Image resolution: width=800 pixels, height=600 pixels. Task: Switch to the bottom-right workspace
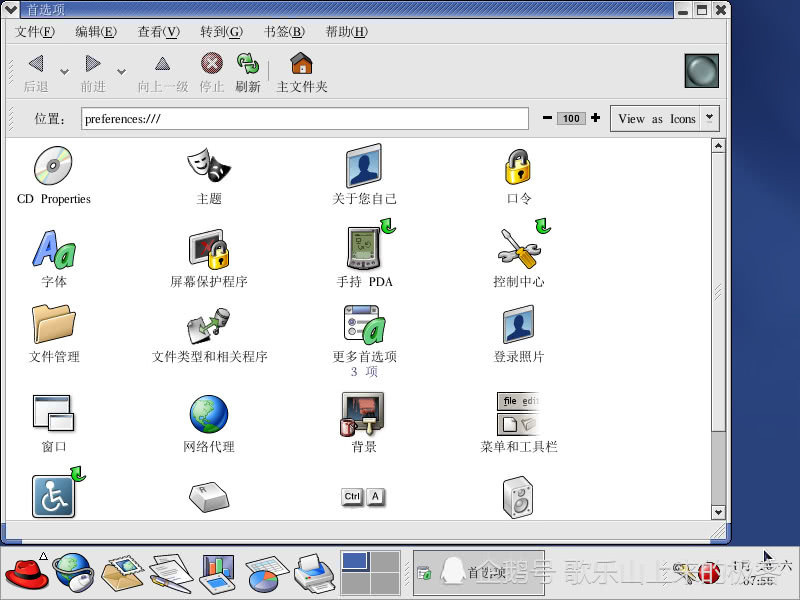pyautogui.click(x=385, y=584)
